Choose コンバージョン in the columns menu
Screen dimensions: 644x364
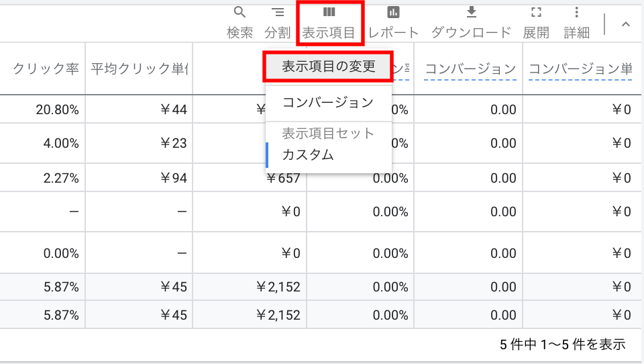[328, 103]
